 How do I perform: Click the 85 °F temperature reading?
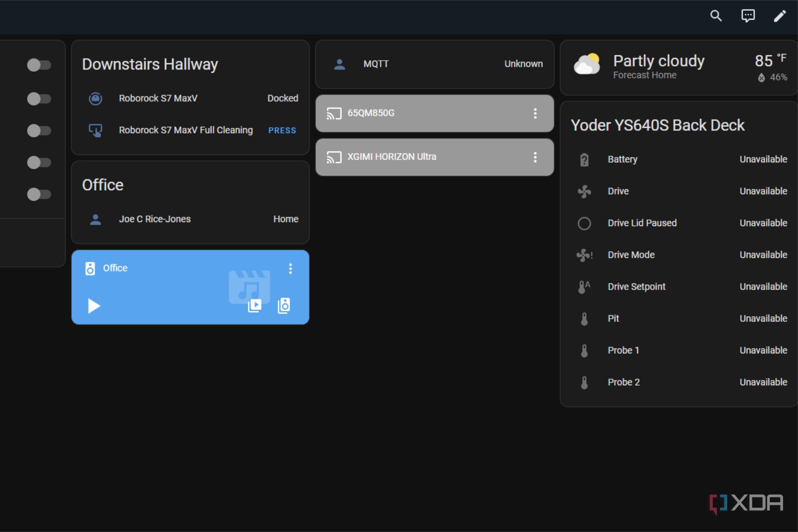(771, 61)
